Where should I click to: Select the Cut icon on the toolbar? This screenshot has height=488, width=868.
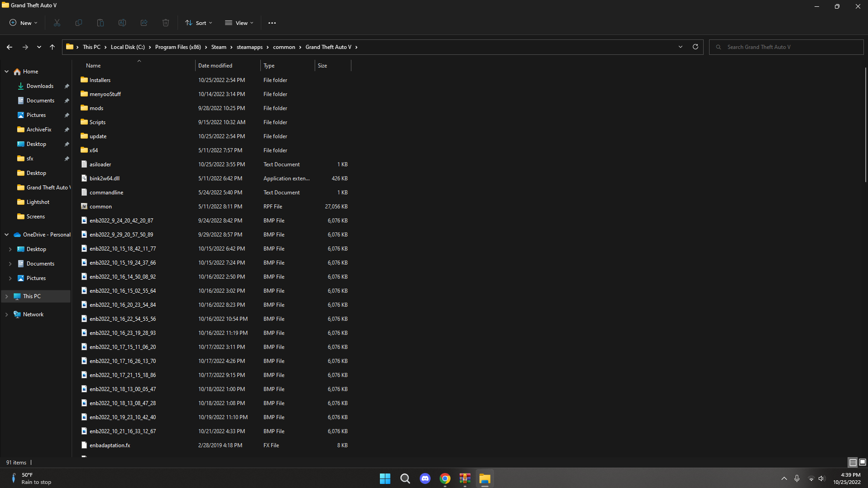point(56,23)
